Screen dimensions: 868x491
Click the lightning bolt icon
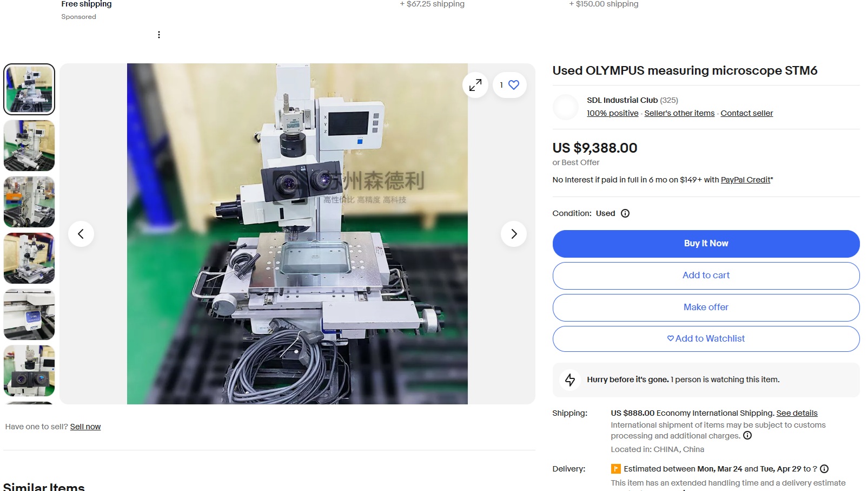(570, 379)
